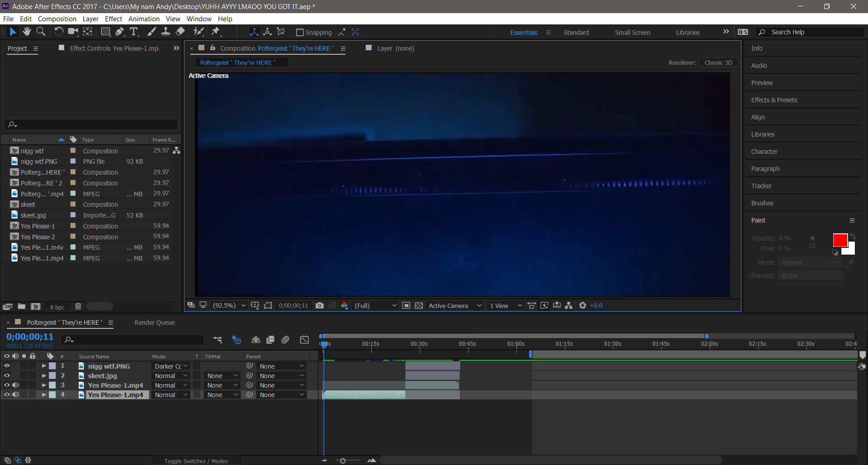Select the Hand tool in the toolbar
Screen dimensions: 868x465
[27, 32]
